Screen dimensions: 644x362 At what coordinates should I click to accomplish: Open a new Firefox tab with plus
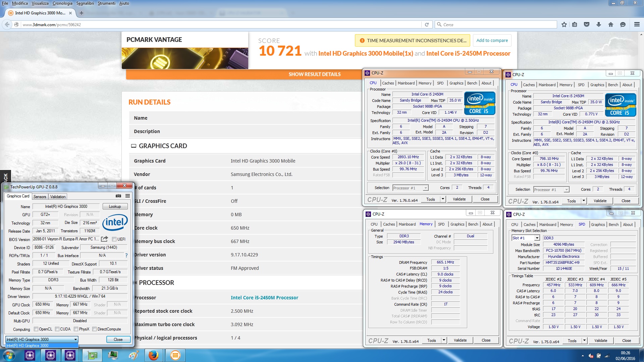[81, 13]
